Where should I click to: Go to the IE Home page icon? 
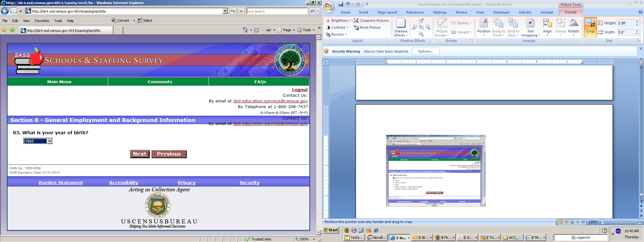click(x=245, y=30)
